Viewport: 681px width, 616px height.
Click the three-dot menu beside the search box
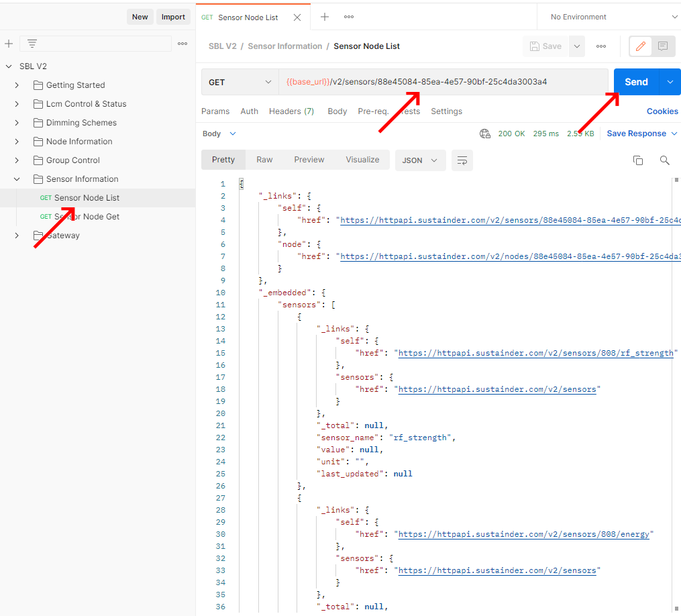182,43
